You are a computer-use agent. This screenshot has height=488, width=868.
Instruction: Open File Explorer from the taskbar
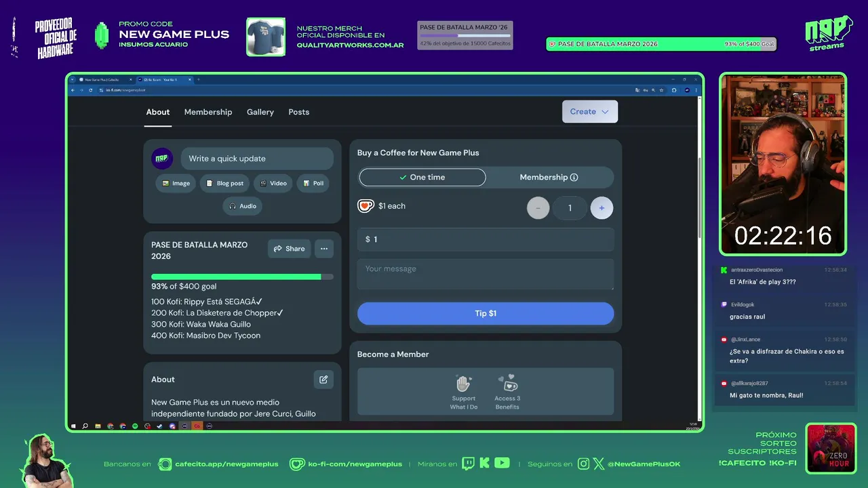point(98,426)
